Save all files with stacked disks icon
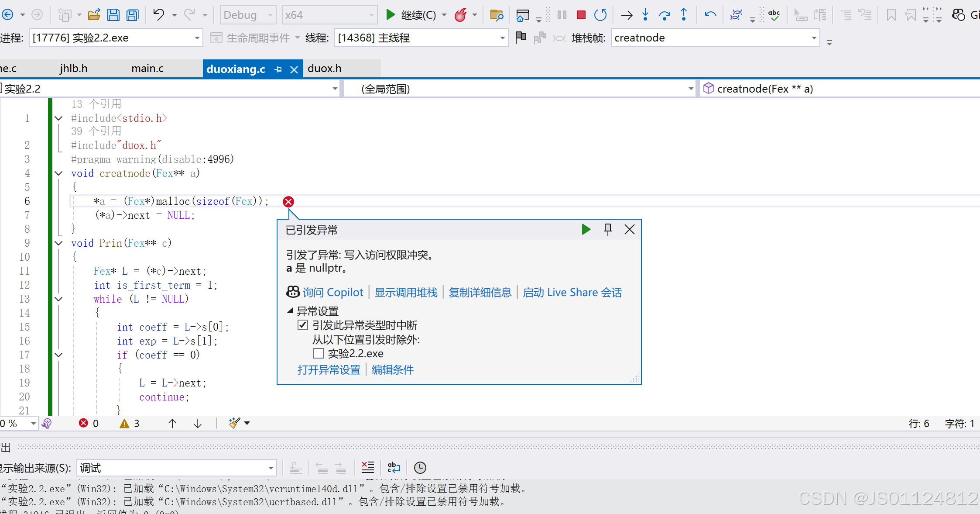Screen dimensions: 980x514 pyautogui.click(x=132, y=15)
